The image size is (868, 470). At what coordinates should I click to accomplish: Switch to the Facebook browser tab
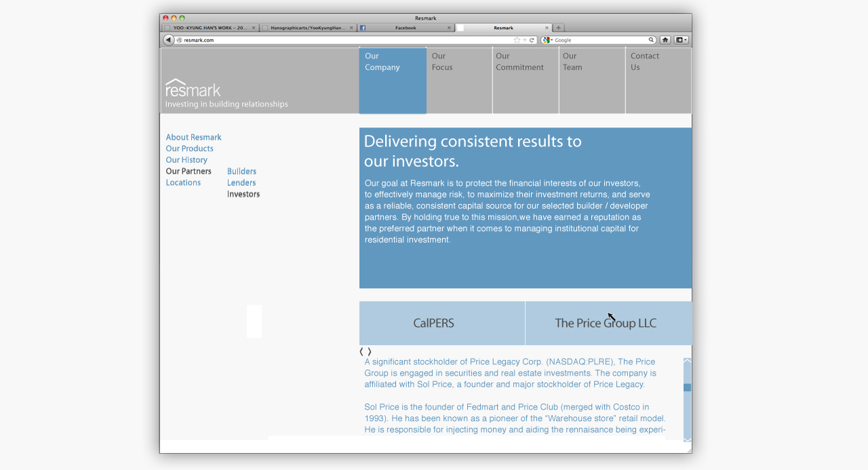405,28
